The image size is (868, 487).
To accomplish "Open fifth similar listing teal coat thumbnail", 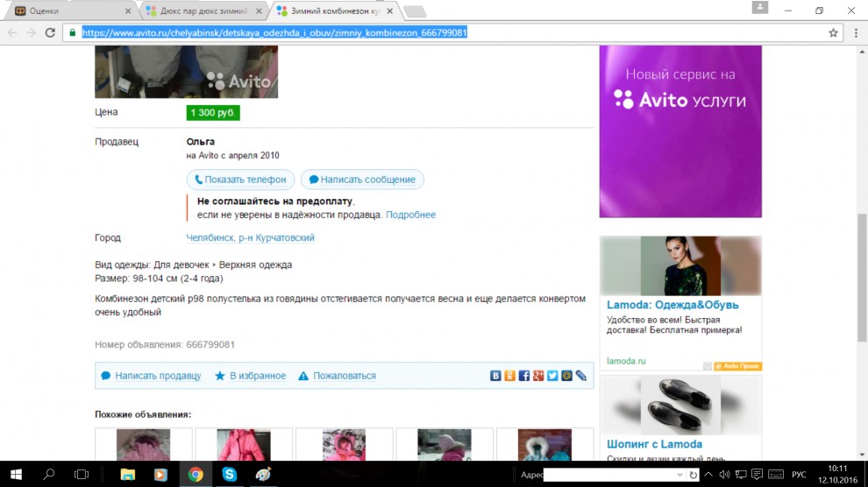I will 544,444.
